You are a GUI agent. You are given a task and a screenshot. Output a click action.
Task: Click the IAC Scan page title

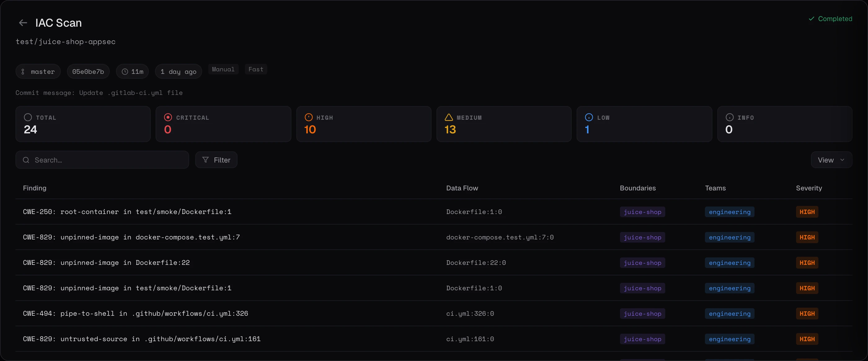59,23
